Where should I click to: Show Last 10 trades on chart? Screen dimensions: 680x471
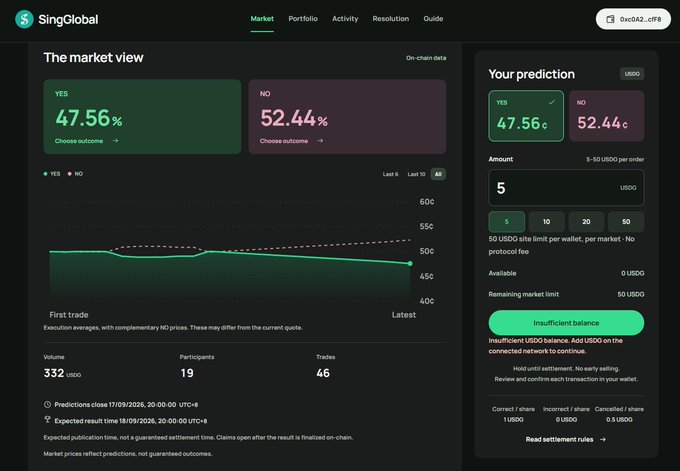point(416,174)
